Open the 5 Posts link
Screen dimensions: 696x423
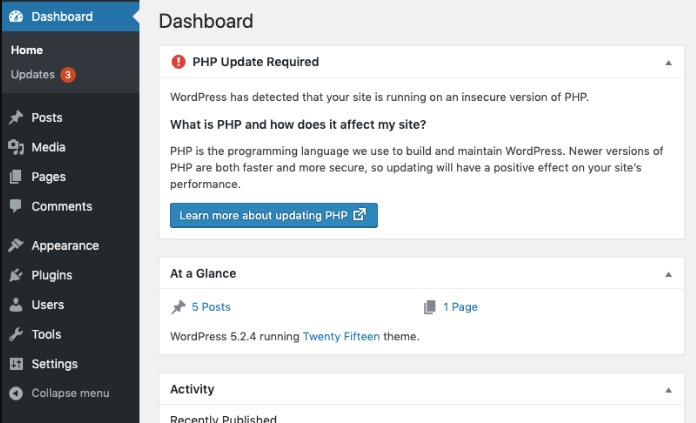tap(210, 307)
